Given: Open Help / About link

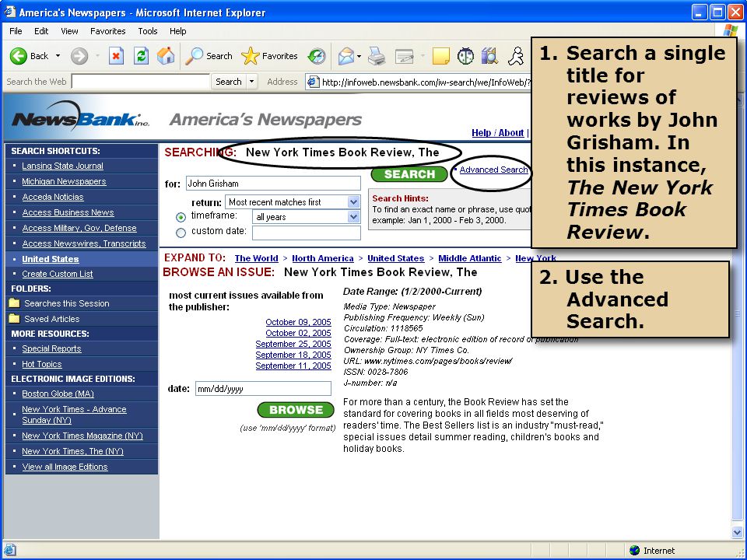Looking at the screenshot, I should pyautogui.click(x=497, y=133).
